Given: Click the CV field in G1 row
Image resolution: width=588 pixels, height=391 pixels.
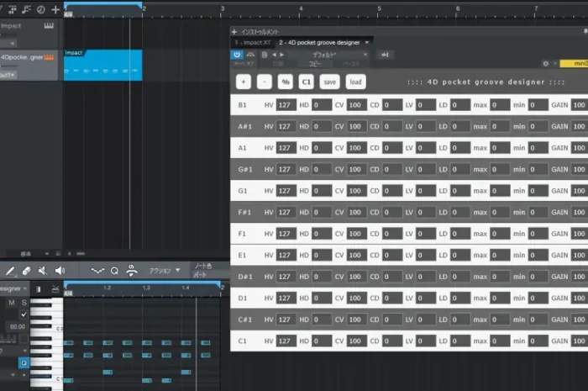Looking at the screenshot, I should (356, 191).
